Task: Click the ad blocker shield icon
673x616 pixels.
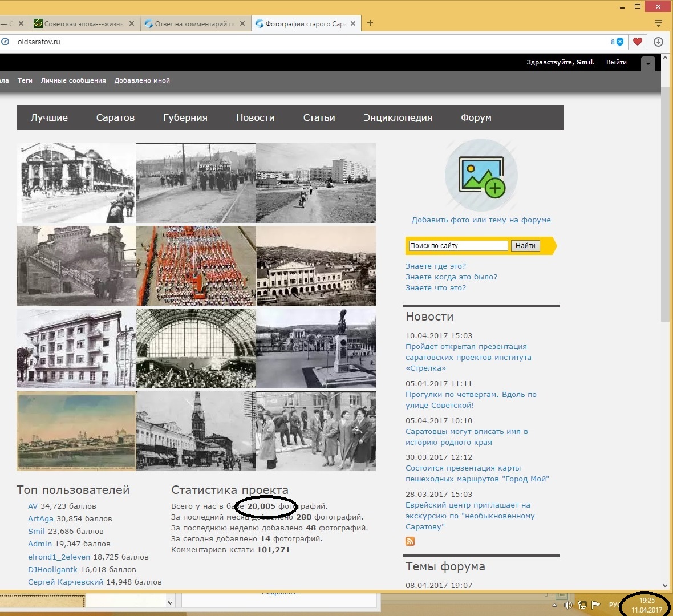Action: click(619, 42)
